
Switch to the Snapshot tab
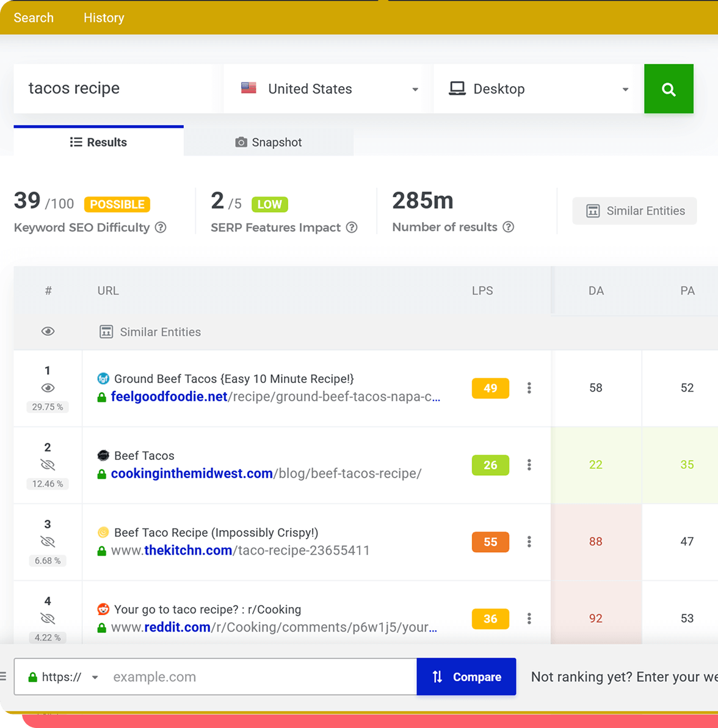268,142
